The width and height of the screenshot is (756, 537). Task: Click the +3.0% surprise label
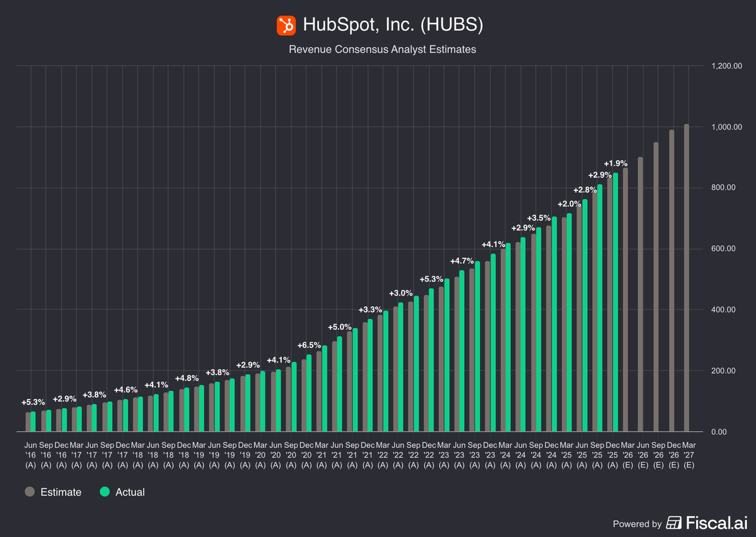[400, 293]
